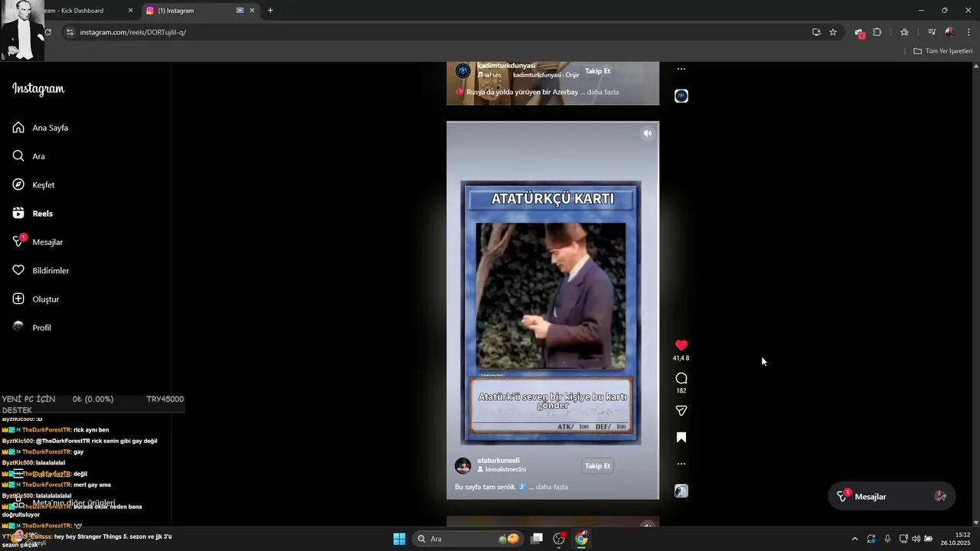Viewport: 980px width, 551px height.
Task: Click ataturkunesli profile avatar
Action: click(x=463, y=465)
